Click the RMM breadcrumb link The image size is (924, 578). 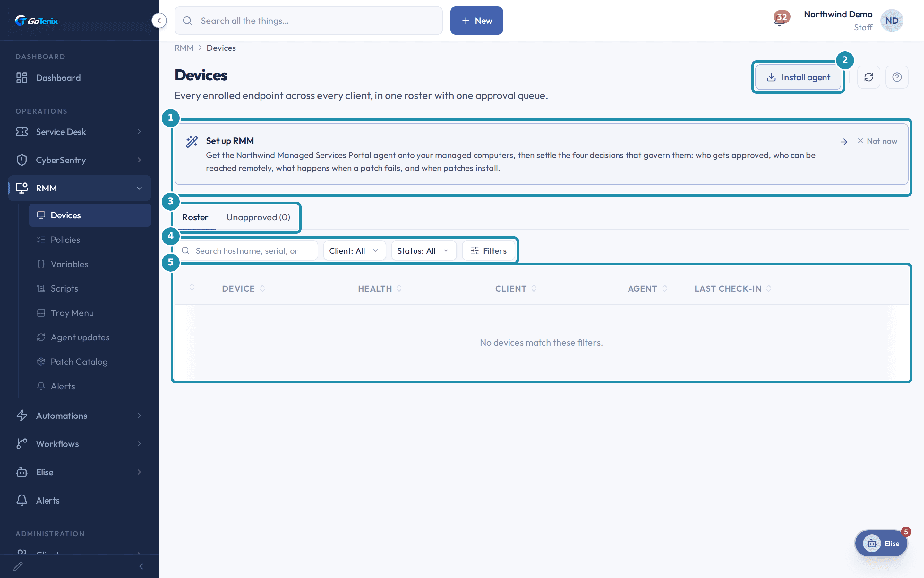point(184,48)
